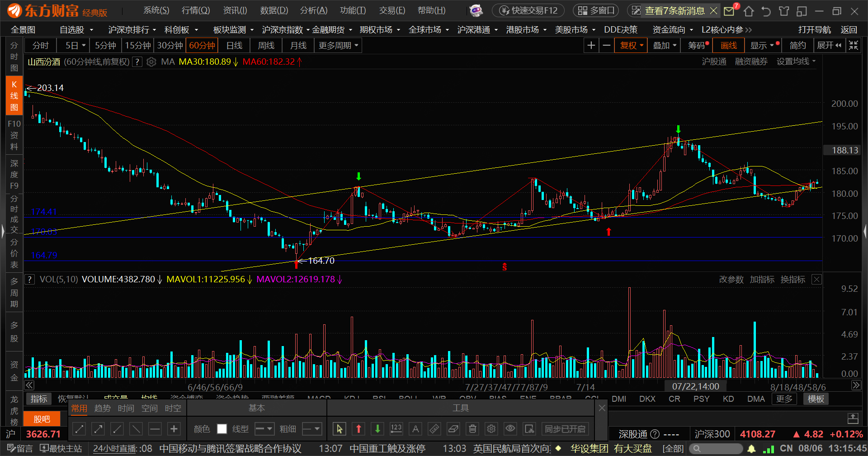Toggle the 筹码 chip distribution panel
868x456 pixels.
[x=697, y=45]
